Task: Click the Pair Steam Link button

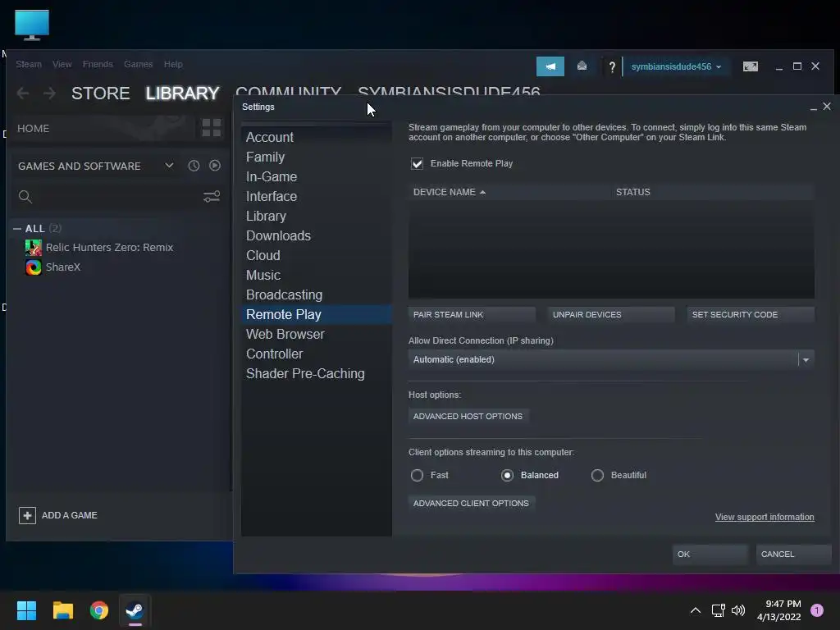Action: pyautogui.click(x=472, y=315)
